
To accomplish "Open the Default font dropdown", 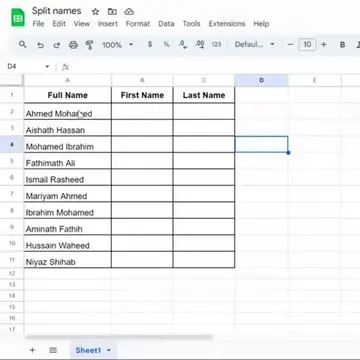I will [x=255, y=44].
